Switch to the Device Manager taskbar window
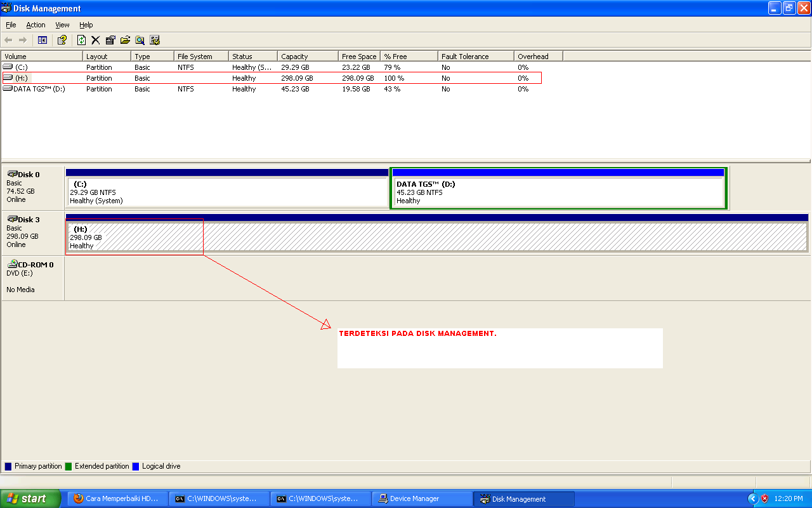This screenshot has height=508, width=812. [422, 498]
